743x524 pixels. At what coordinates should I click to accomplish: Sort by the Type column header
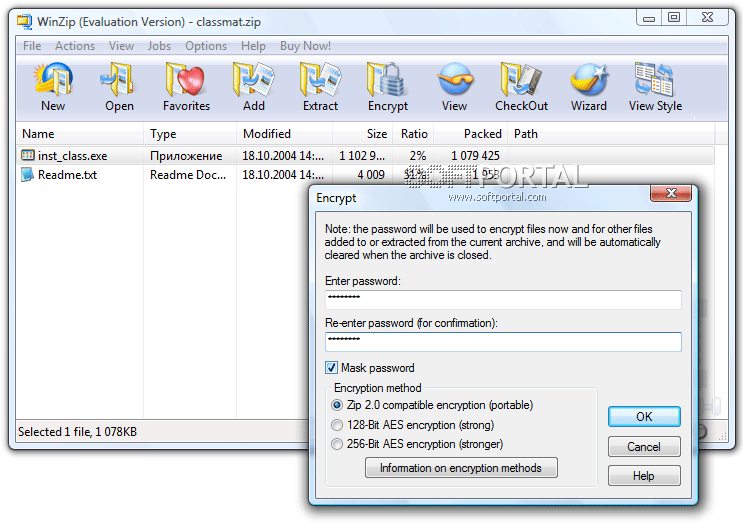(x=190, y=134)
